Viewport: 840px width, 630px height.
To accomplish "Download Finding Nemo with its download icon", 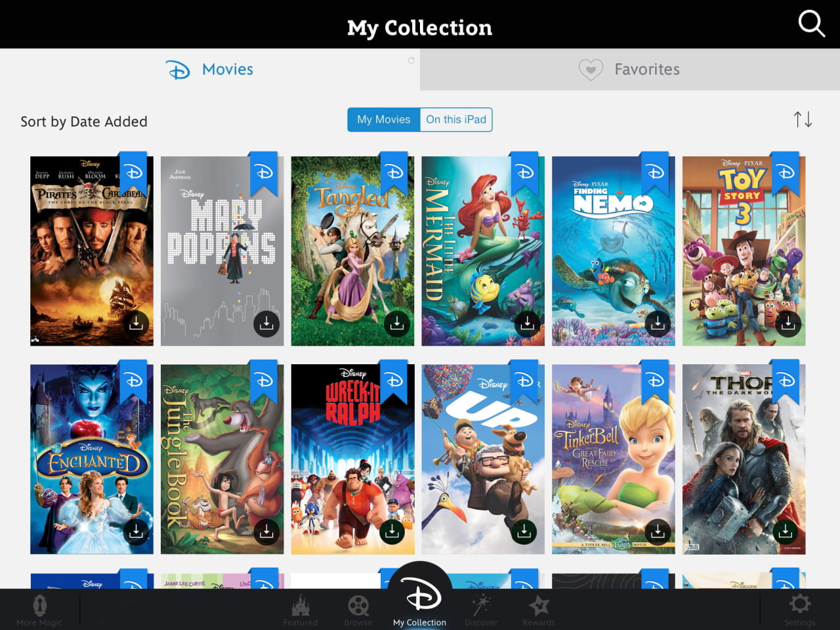I will (x=656, y=323).
